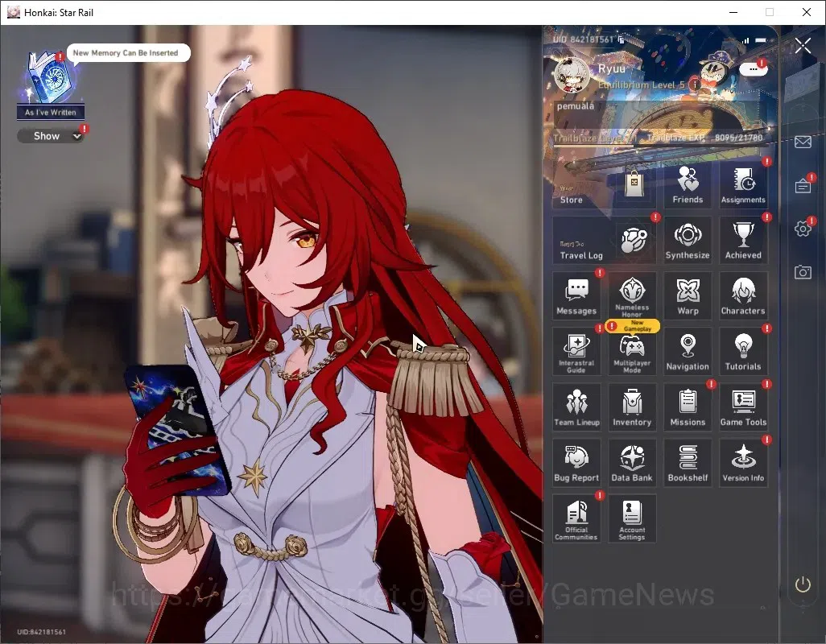Open Version Info
This screenshot has width=826, height=644.
(x=743, y=463)
